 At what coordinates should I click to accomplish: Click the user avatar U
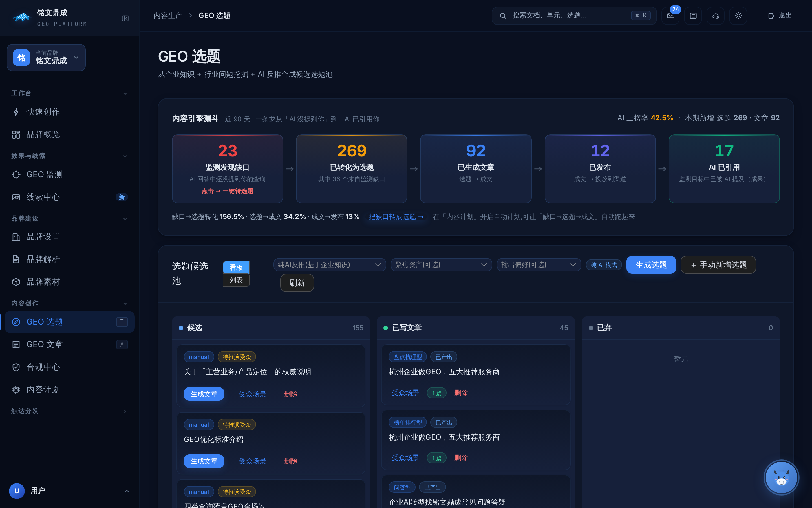click(x=17, y=491)
